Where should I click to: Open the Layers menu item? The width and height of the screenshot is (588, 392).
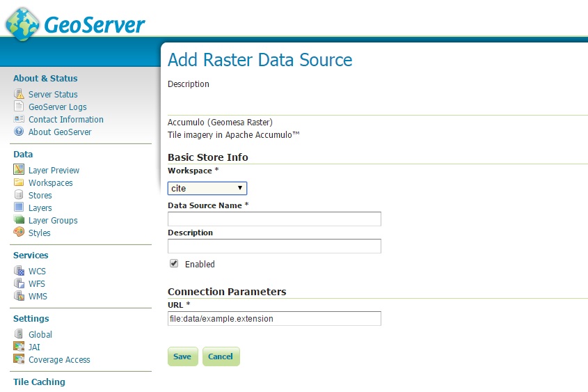point(40,207)
